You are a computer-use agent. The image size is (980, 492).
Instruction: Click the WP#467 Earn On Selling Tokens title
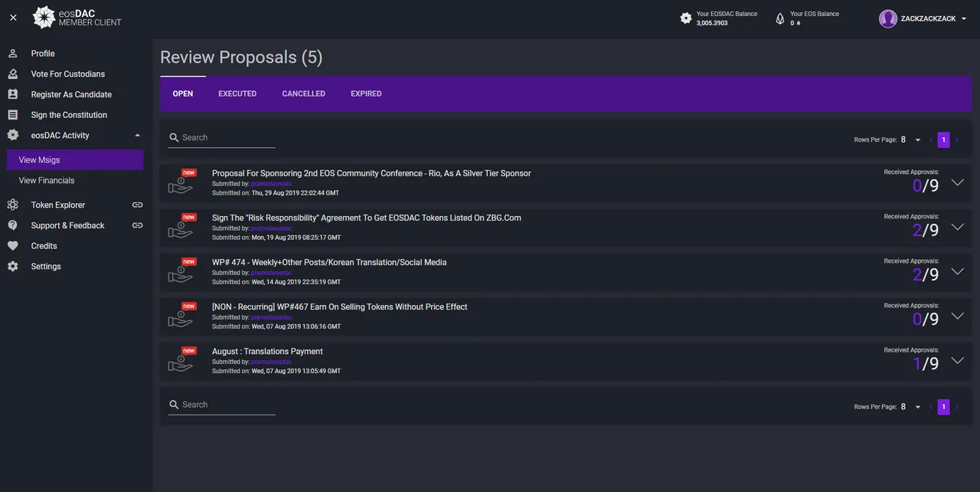tap(339, 307)
